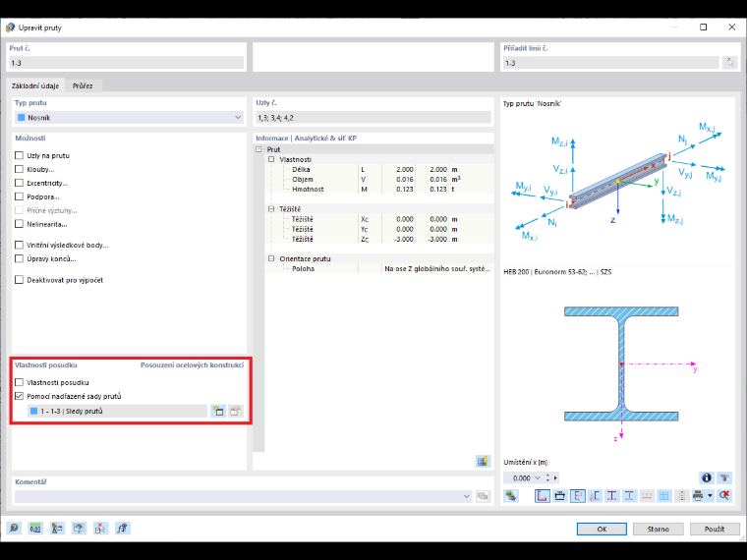747x560 pixels.
Task: Click the section library import icon under Umístění
Action: 511,496
